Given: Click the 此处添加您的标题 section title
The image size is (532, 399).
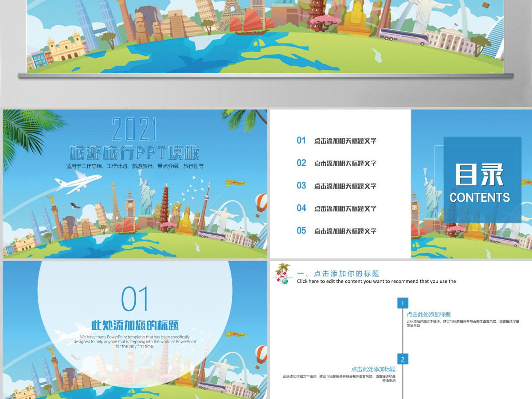Looking at the screenshot, I should (135, 325).
